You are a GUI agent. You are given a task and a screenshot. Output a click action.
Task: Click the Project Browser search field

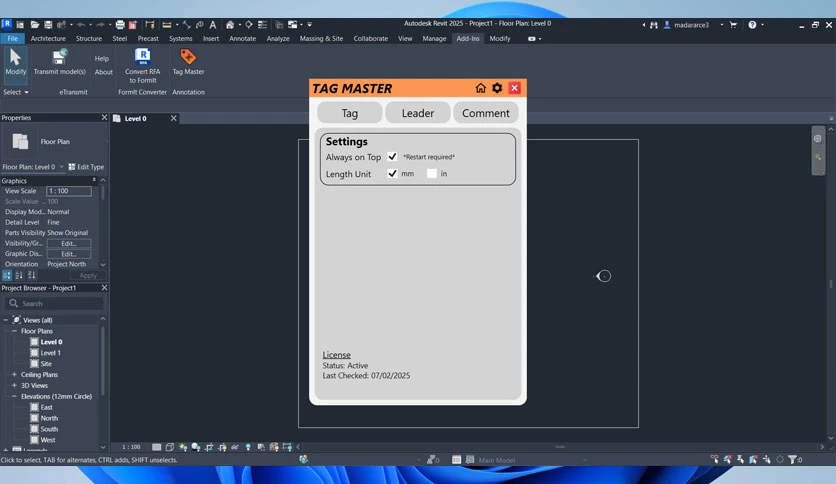(x=55, y=303)
